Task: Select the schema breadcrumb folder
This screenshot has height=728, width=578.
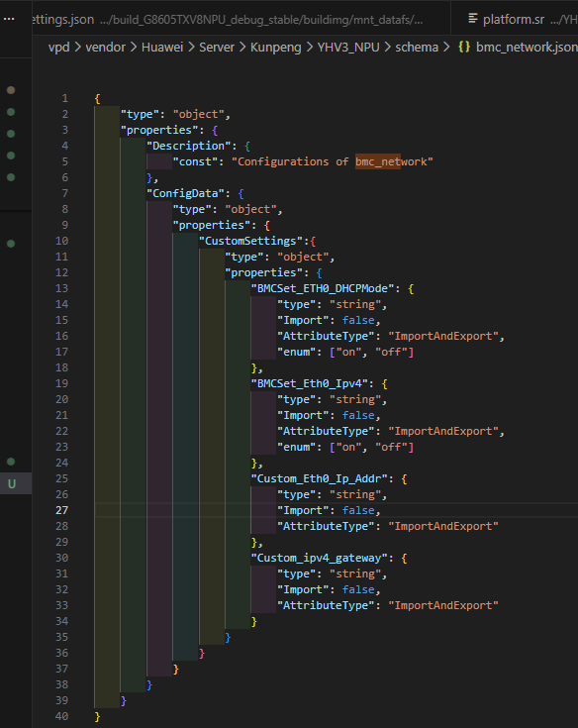Action: point(417,47)
